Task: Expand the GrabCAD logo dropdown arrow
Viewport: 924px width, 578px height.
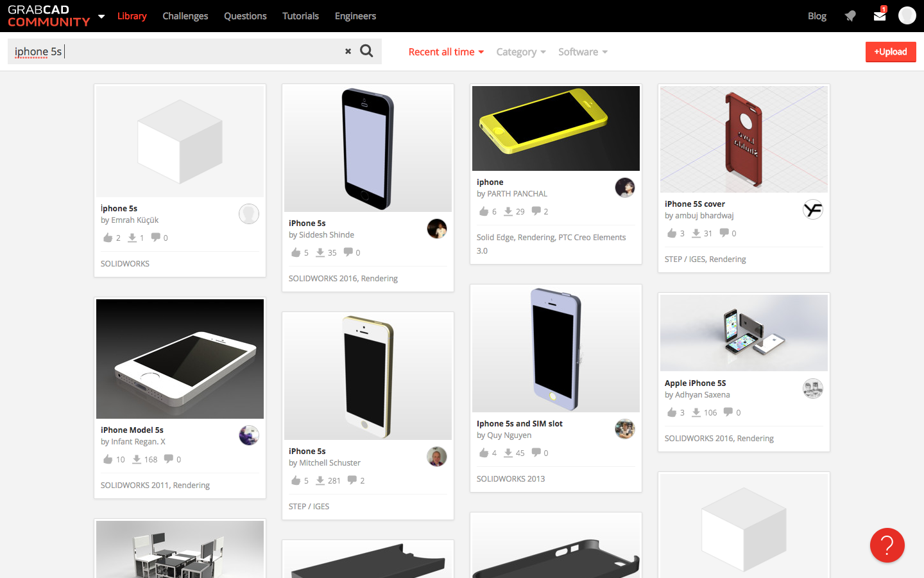Action: pos(101,15)
